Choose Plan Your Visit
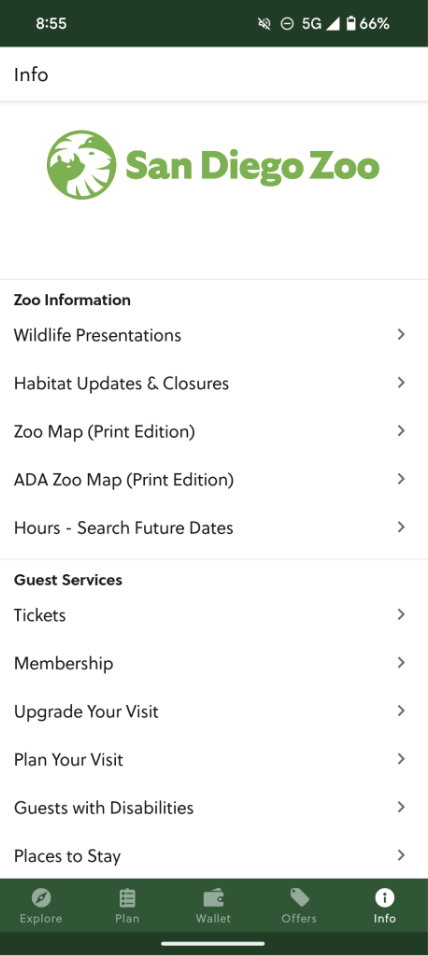428x956 pixels. [x=214, y=759]
